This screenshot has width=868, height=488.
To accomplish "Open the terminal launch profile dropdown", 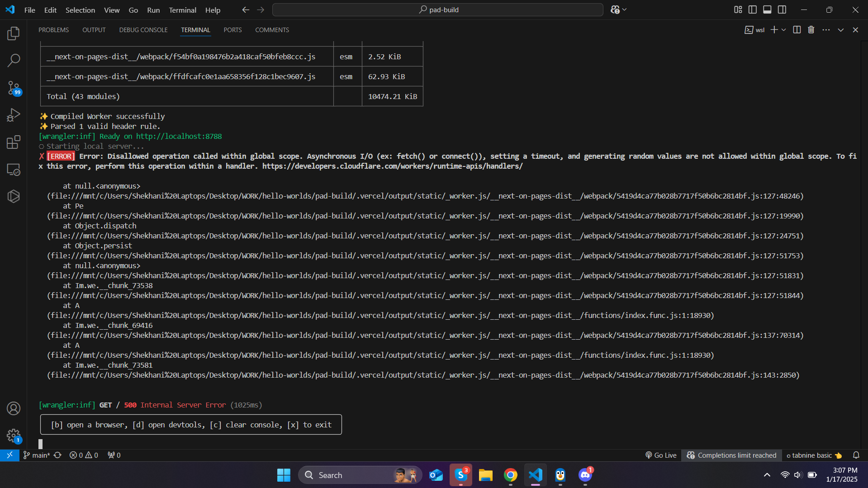I will [784, 29].
